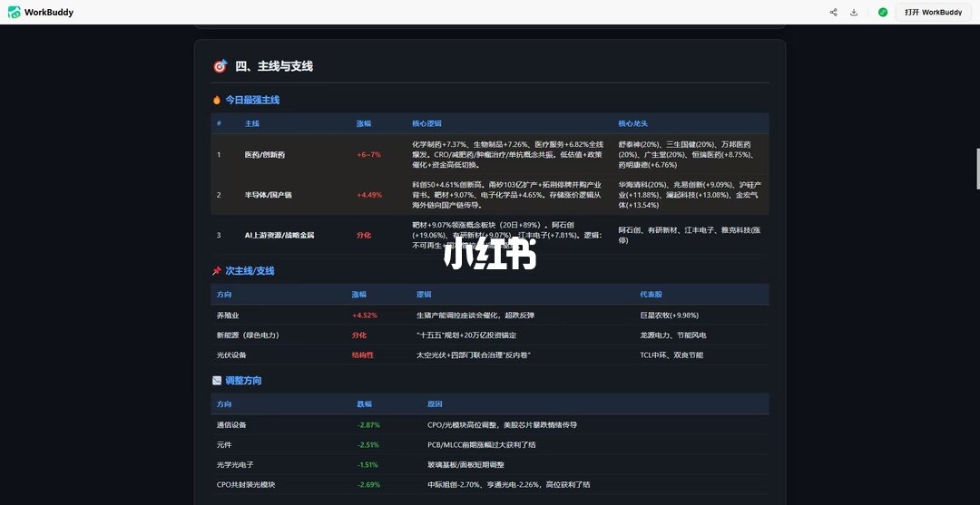
Task: Click the 中际旭创-2.70% reason text
Action: click(509, 484)
